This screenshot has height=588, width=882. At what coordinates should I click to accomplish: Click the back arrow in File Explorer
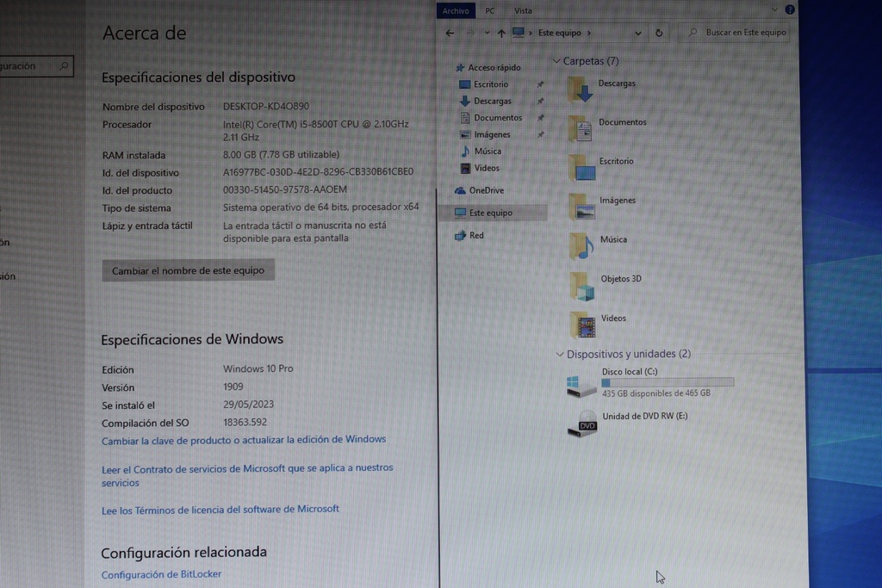[x=450, y=34]
